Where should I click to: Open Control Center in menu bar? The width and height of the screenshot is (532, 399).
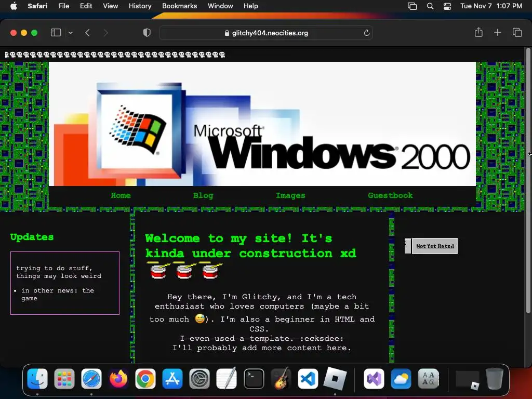(x=447, y=6)
